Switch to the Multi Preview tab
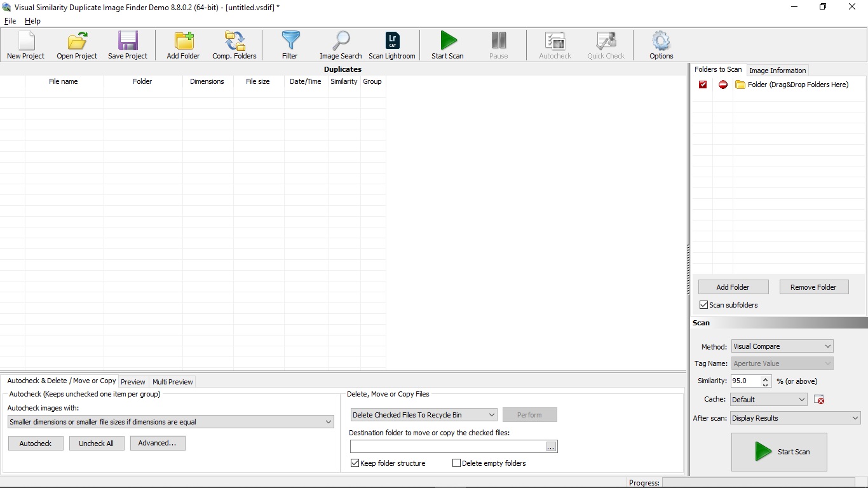This screenshot has width=868, height=488. (x=172, y=382)
